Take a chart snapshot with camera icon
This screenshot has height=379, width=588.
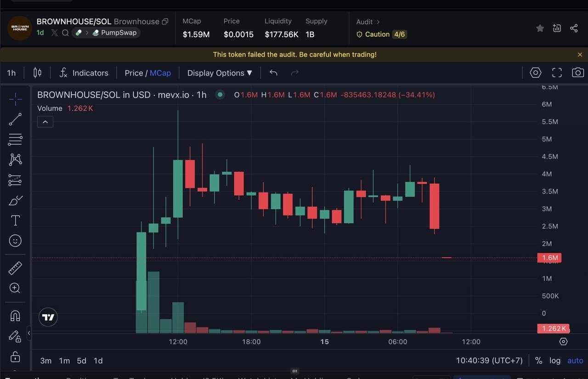(x=578, y=73)
